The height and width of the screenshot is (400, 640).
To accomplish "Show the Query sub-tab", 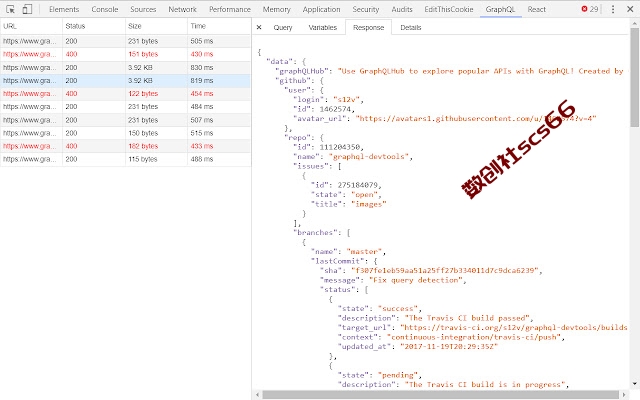I will pyautogui.click(x=283, y=27).
